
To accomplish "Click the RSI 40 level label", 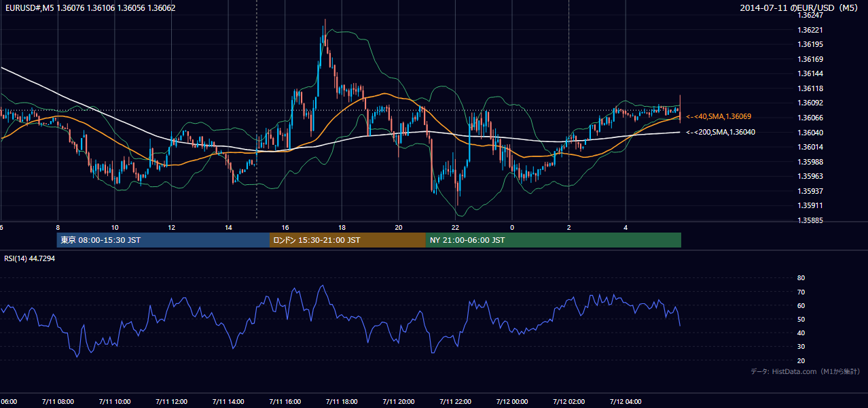I will (x=801, y=333).
